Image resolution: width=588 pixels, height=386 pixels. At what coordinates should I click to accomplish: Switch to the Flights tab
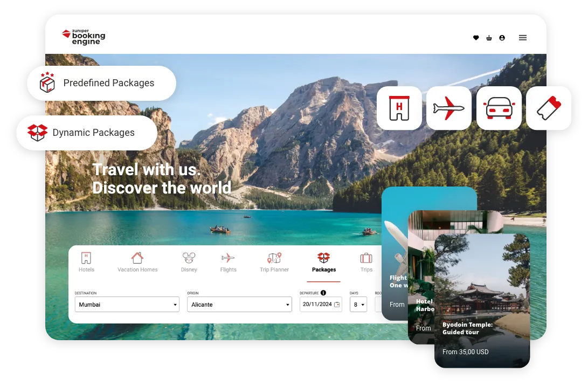pos(228,262)
